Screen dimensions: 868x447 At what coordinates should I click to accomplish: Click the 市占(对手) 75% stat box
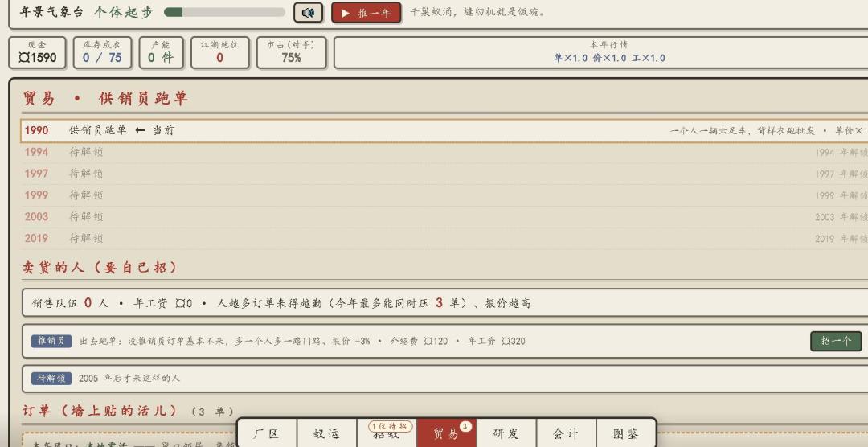click(291, 52)
